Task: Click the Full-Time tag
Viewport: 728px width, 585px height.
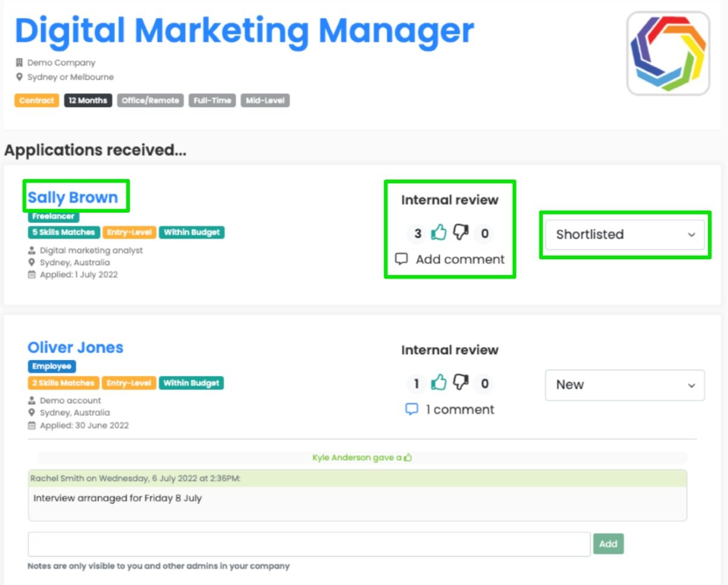Action: click(213, 100)
